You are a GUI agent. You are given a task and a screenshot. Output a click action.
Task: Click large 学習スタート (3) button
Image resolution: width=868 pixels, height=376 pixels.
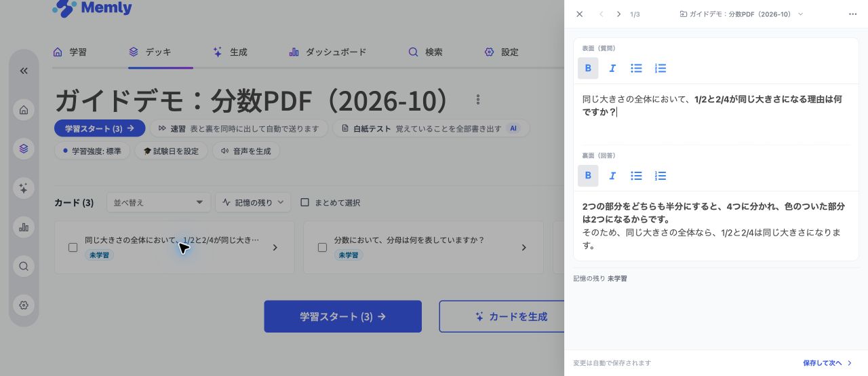[343, 316]
